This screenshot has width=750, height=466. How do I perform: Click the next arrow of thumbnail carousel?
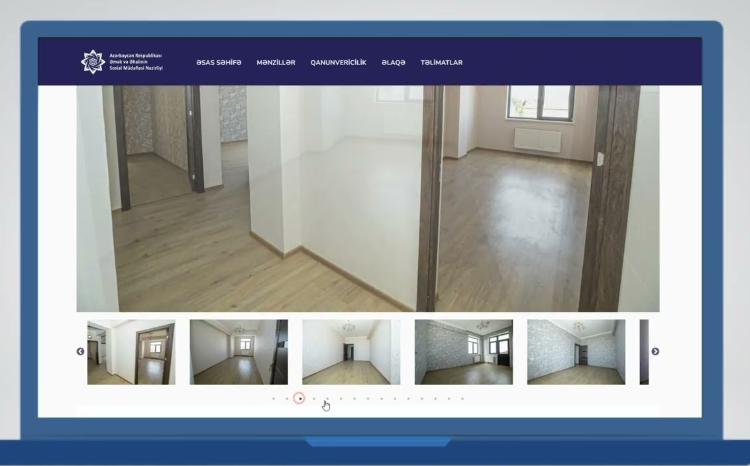[655, 351]
